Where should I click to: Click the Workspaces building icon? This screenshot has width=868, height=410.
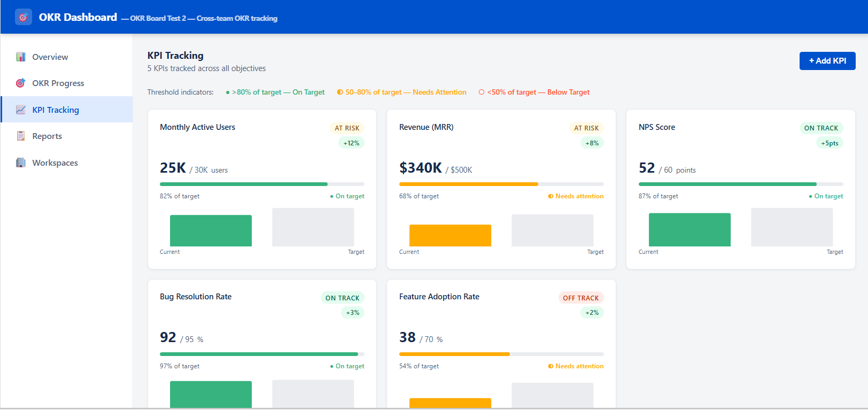point(21,163)
